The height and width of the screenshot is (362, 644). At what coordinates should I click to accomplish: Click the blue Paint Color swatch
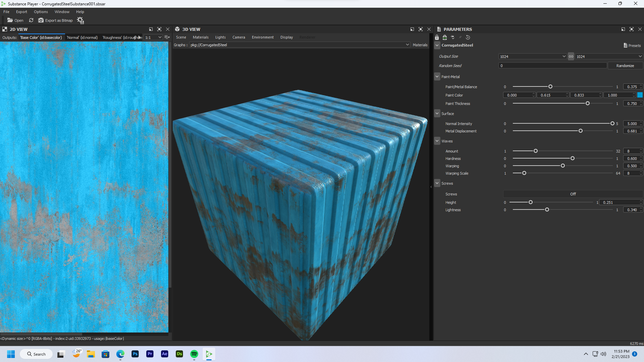[640, 95]
